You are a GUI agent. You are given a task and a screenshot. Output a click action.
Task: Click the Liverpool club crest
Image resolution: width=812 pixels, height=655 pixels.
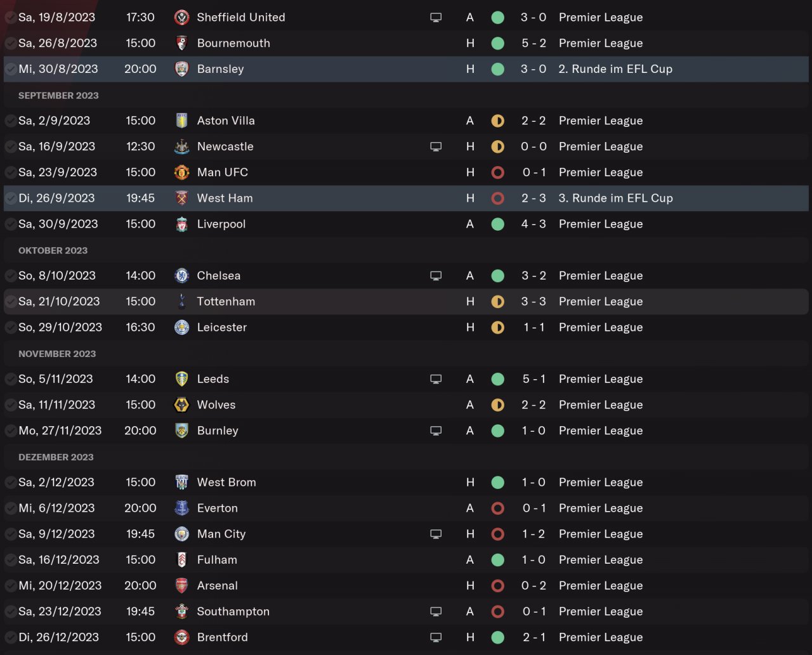pyautogui.click(x=181, y=224)
